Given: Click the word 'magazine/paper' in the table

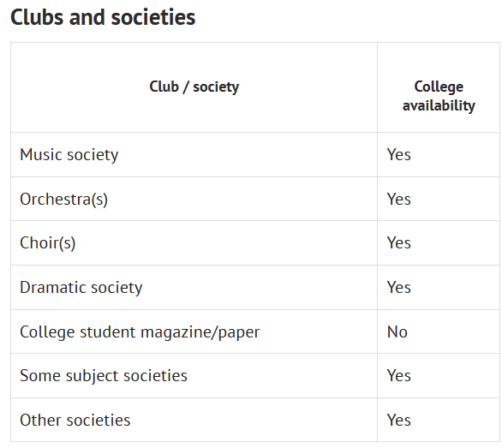Looking at the screenshot, I should tap(200, 332).
